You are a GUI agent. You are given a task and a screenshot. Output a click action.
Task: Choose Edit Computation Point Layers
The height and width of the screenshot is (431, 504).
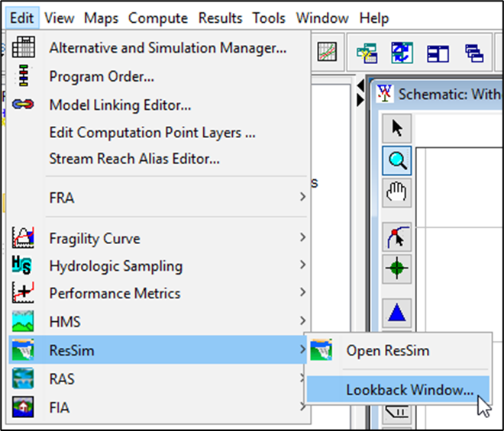[x=157, y=133]
